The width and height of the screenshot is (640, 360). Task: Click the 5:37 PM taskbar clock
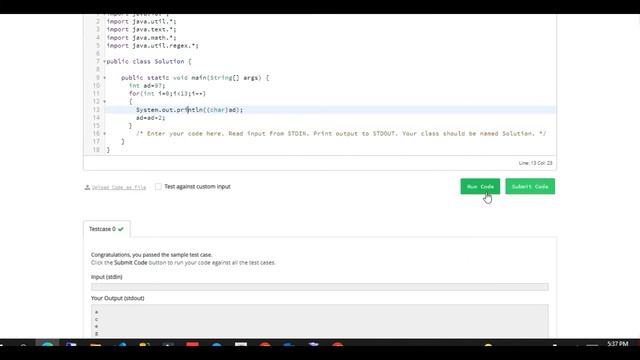click(618, 344)
